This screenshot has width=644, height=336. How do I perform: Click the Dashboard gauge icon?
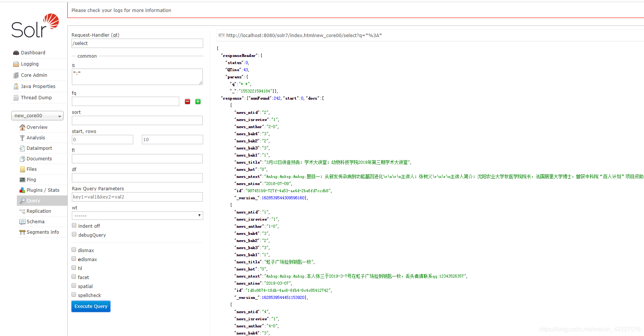click(16, 53)
